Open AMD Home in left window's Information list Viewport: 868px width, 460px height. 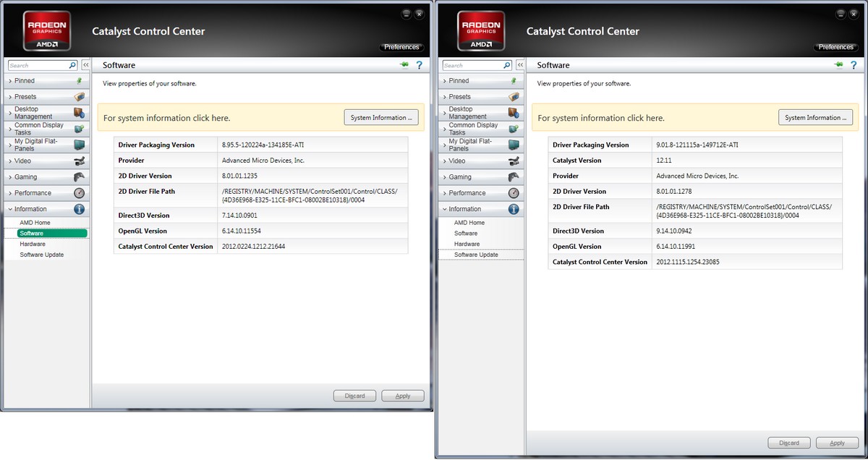(x=35, y=223)
